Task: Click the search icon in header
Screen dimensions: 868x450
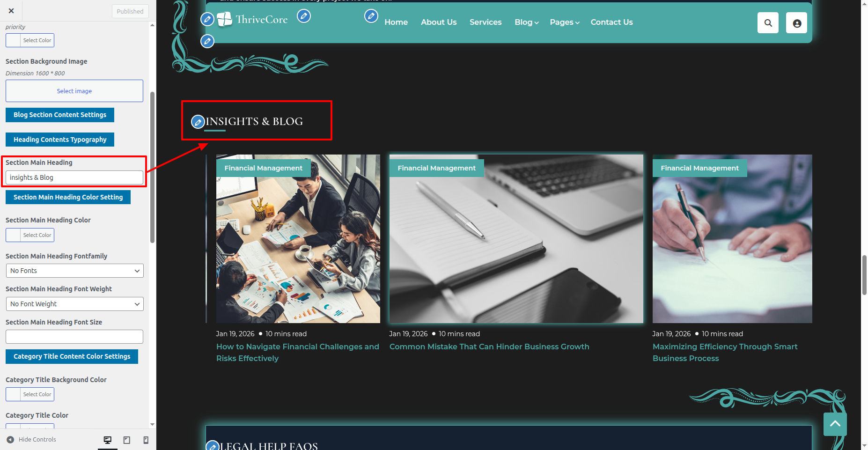Action: coord(768,23)
